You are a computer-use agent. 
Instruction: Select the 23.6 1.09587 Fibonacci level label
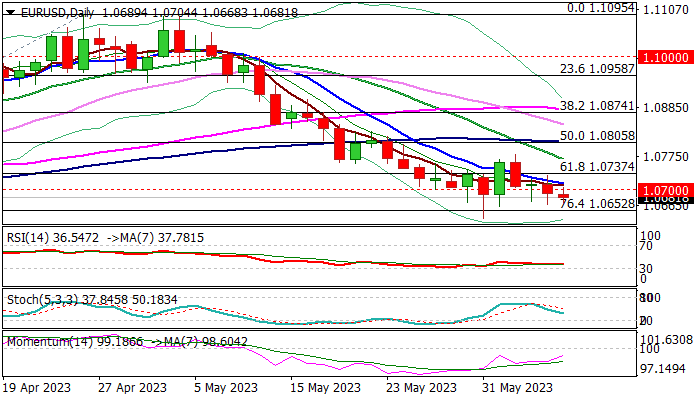595,68
